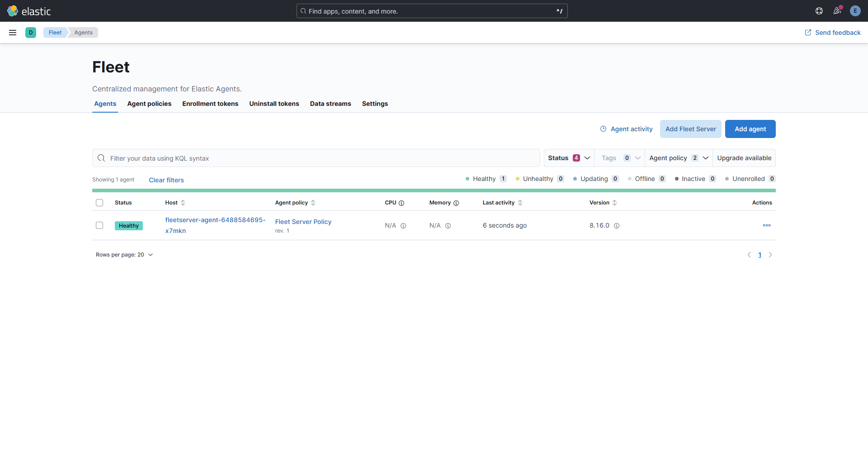The width and height of the screenshot is (868, 452).
Task: Open the row actions ellipsis menu
Action: [x=766, y=225]
